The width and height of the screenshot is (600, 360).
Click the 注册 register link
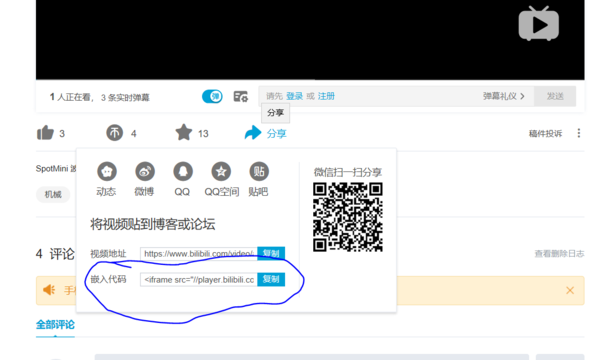coord(326,96)
